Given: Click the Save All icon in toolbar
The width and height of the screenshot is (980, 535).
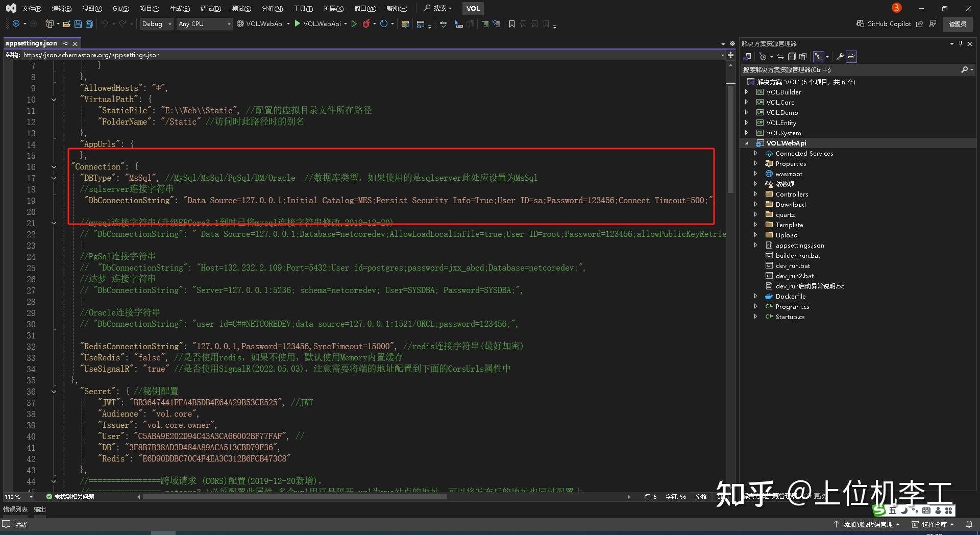Looking at the screenshot, I should [89, 23].
